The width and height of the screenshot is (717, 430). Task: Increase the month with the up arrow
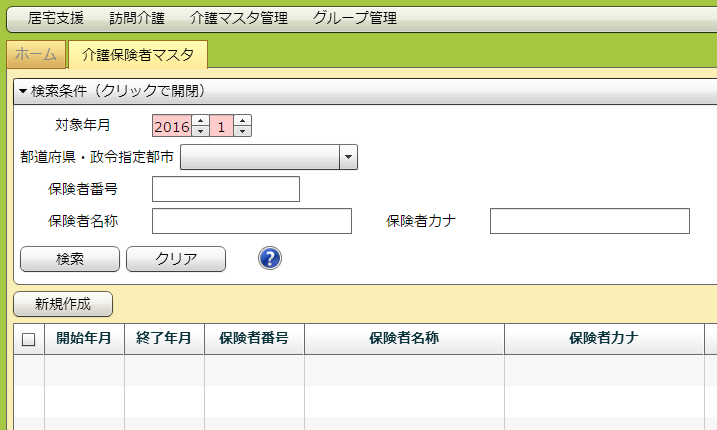coord(243,121)
